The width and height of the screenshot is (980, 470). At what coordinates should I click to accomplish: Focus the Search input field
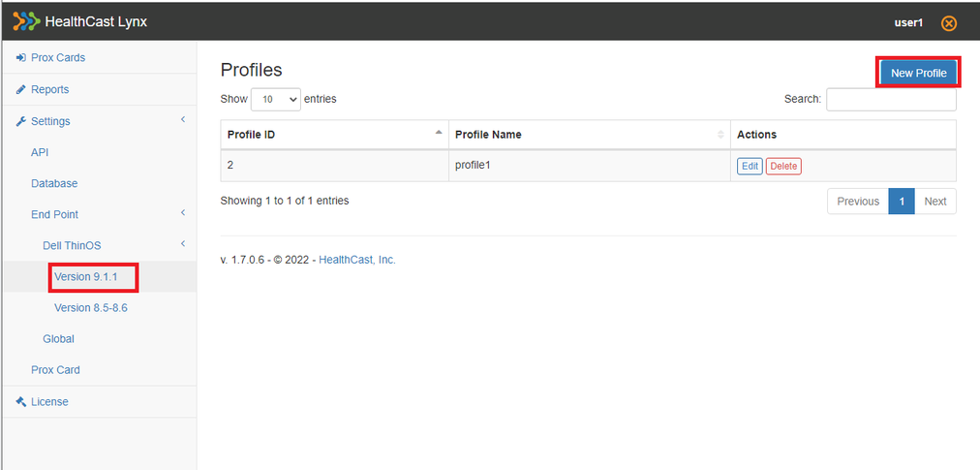pyautogui.click(x=891, y=99)
